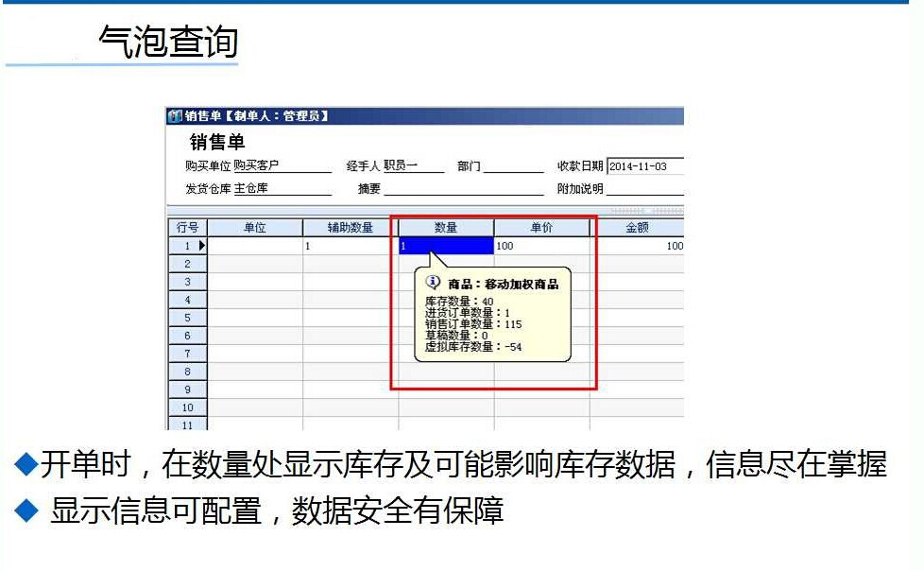Click the 金额 column header
Screen dimensions: 924x571
tap(637, 228)
